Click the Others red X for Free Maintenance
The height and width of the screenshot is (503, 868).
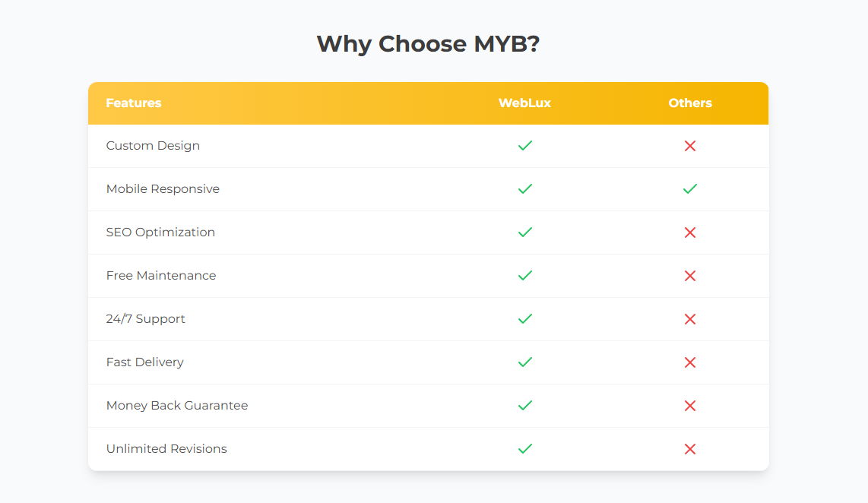click(690, 276)
